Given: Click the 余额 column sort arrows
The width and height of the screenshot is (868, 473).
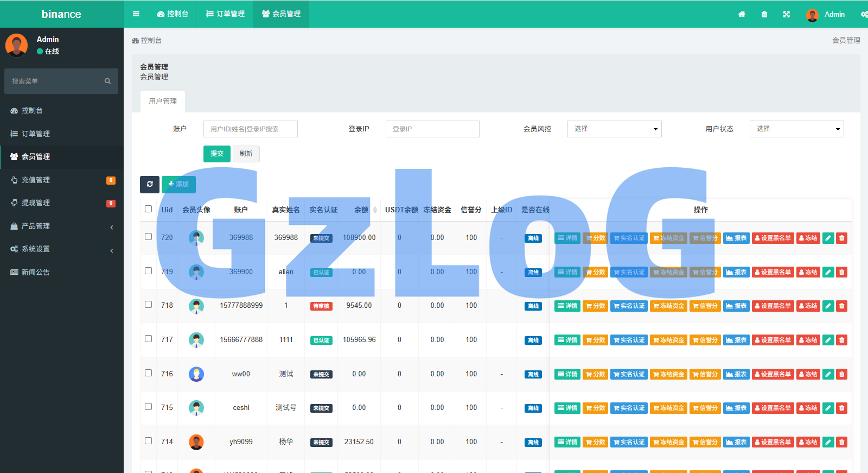Looking at the screenshot, I should (x=375, y=210).
